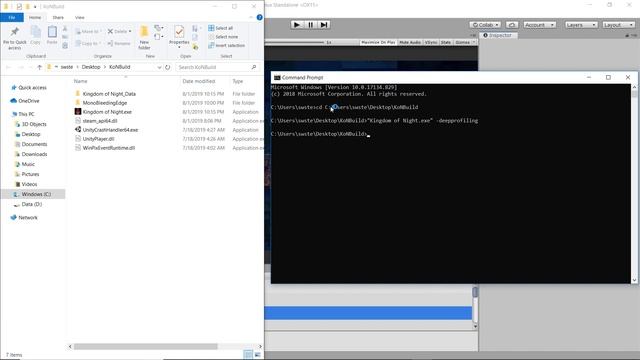Switch to large icons view mode
Screen dimensions: 640x360
258,355
